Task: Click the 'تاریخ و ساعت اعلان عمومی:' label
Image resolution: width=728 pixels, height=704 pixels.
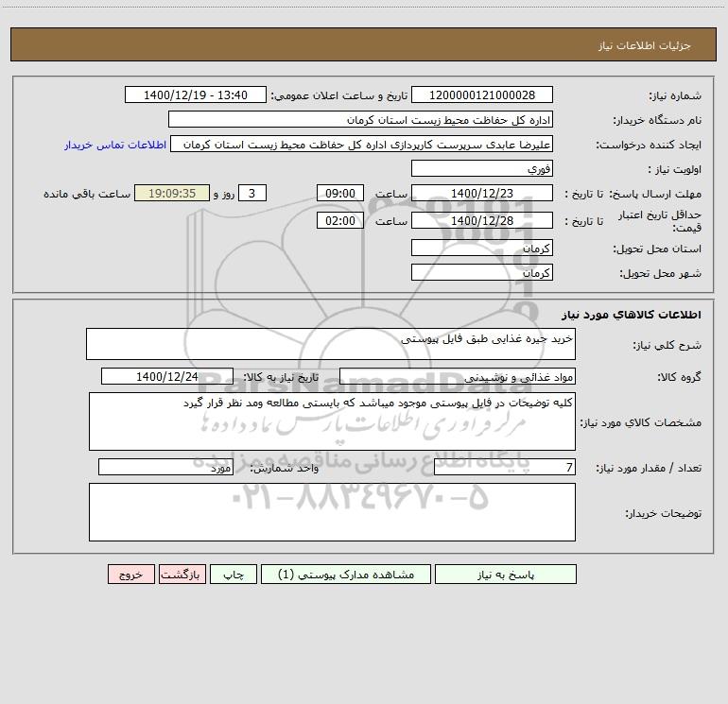Action: tap(339, 95)
